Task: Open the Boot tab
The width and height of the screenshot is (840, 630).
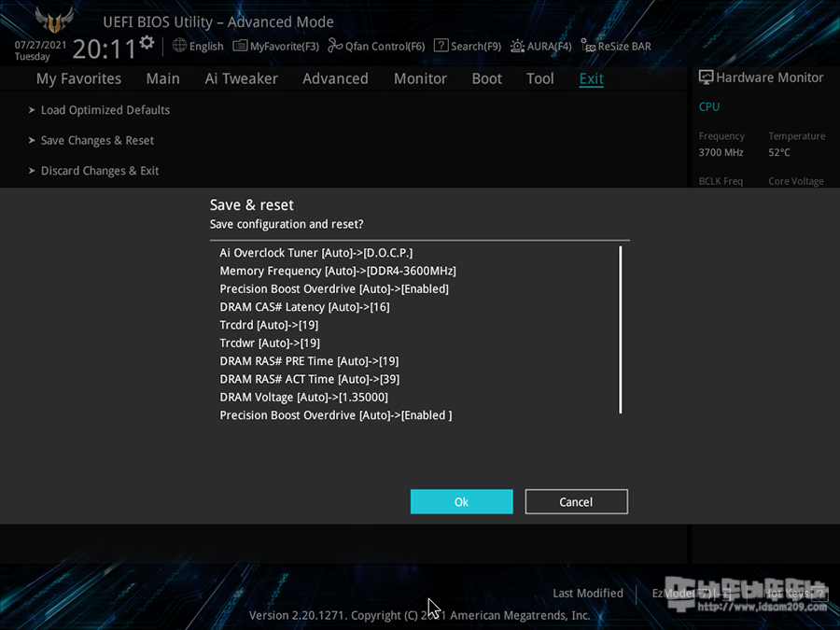Action: (x=486, y=78)
